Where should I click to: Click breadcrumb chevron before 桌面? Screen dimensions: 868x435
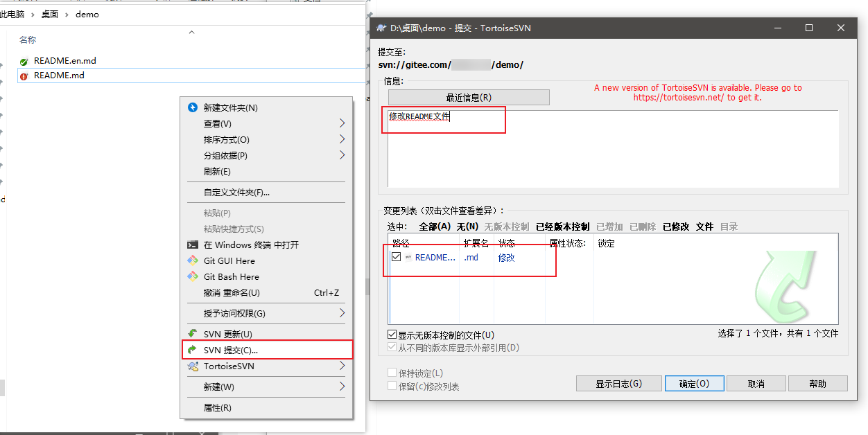(33, 15)
